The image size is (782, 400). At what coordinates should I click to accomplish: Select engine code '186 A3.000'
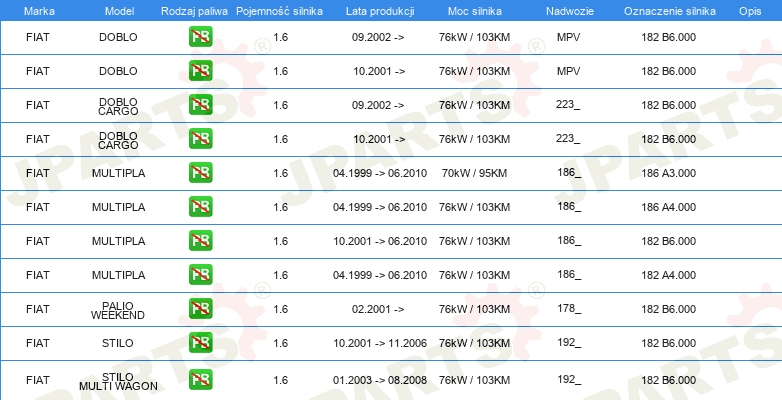click(x=668, y=173)
